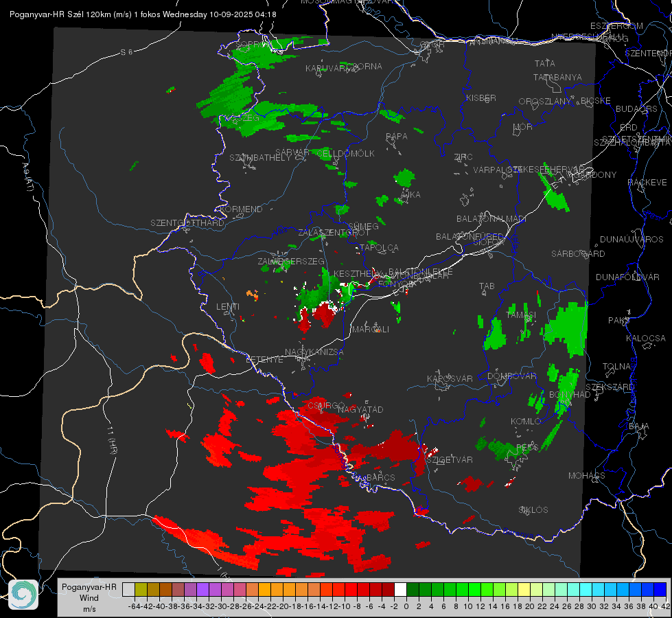Click the NAGYKANIZSA city label
Viewport: 672px width, 618px height.
[314, 352]
